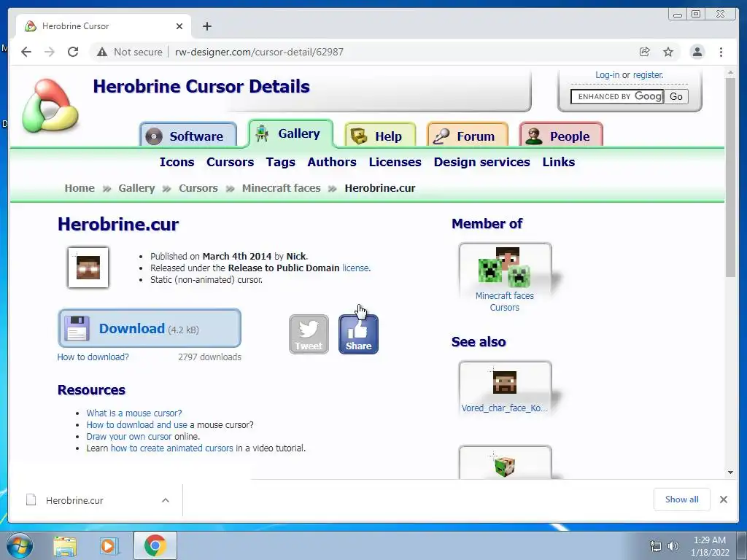Click the Chrome taskbar icon

pyautogui.click(x=155, y=545)
